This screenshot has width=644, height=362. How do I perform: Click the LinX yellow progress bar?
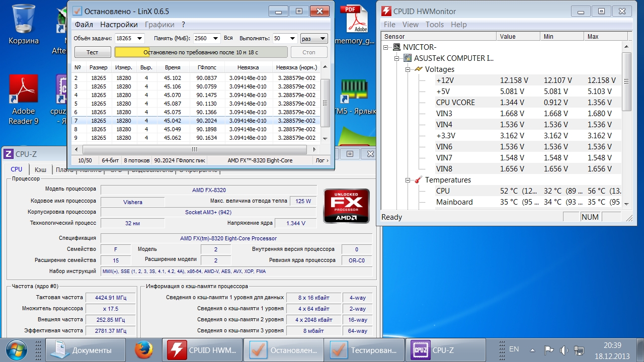[x=201, y=52]
